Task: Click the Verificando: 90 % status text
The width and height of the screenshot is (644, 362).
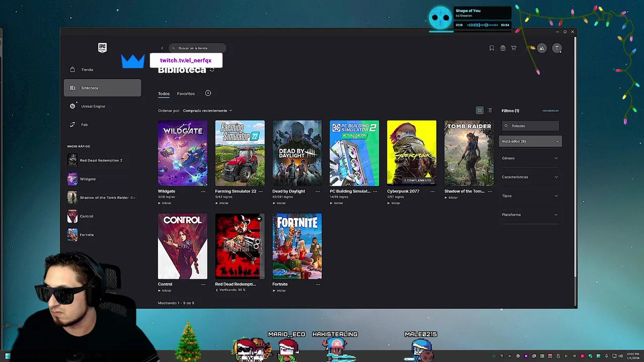Action: [x=232, y=290]
